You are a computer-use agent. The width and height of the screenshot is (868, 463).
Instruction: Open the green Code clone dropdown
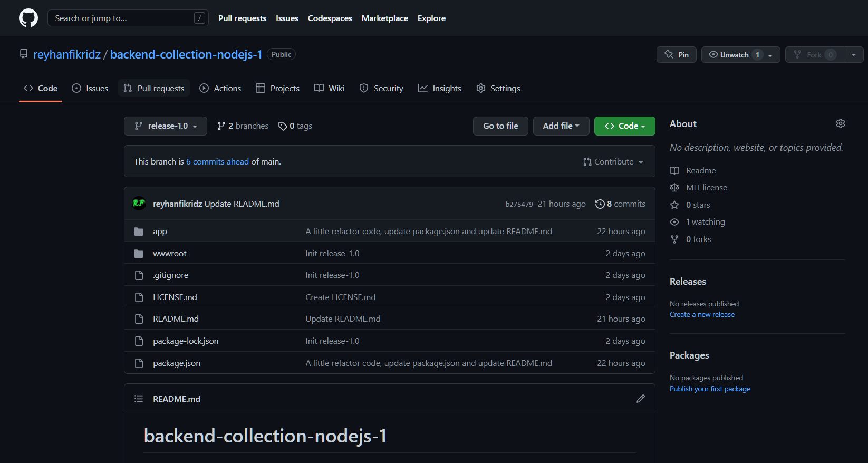click(625, 126)
